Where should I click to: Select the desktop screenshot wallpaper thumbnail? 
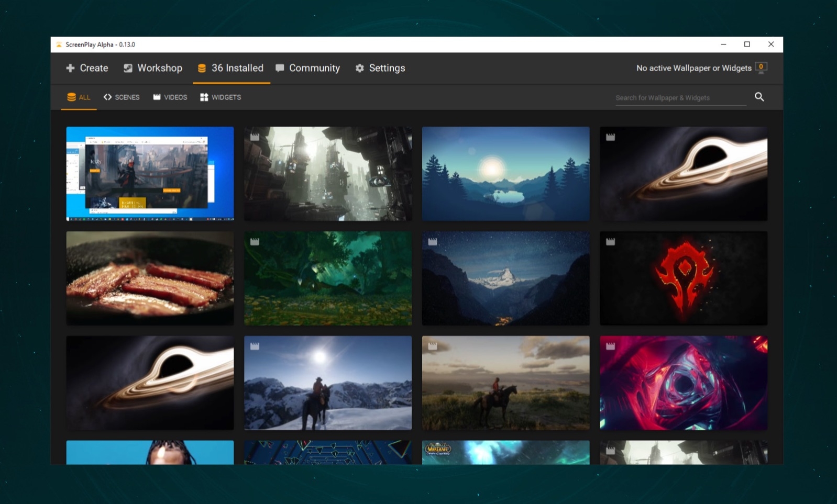[x=150, y=173]
